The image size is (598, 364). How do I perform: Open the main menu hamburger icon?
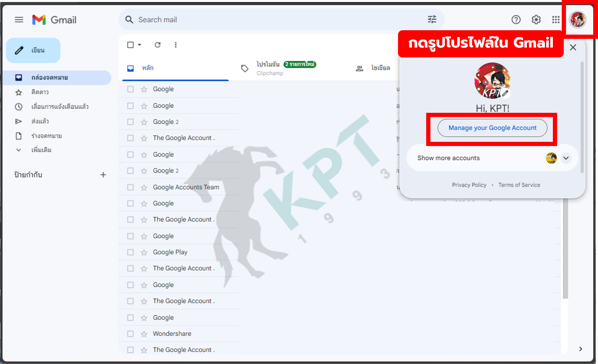(x=19, y=20)
